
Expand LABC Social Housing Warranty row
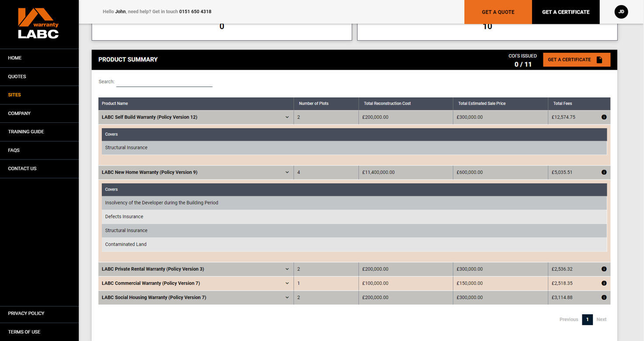point(287,298)
